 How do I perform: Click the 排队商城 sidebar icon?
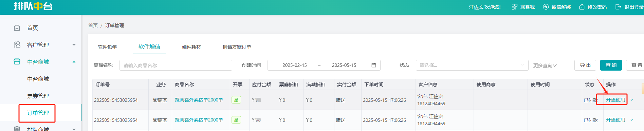pyautogui.click(x=17, y=129)
